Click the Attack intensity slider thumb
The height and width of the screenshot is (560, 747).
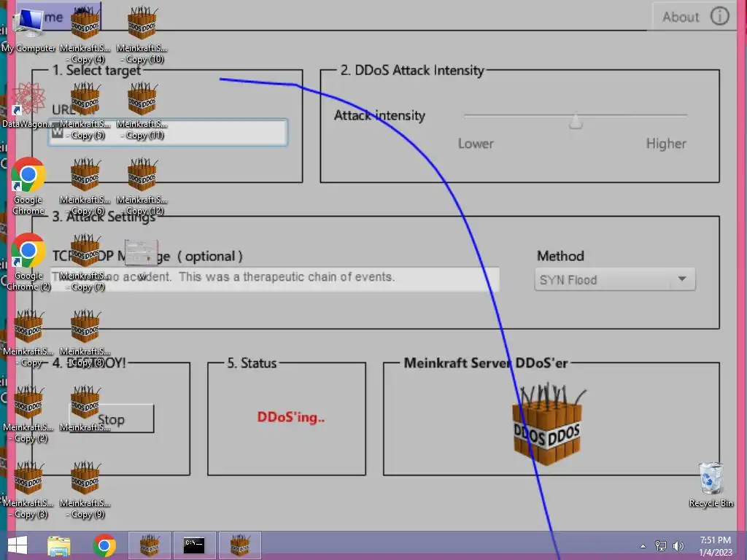576,122
